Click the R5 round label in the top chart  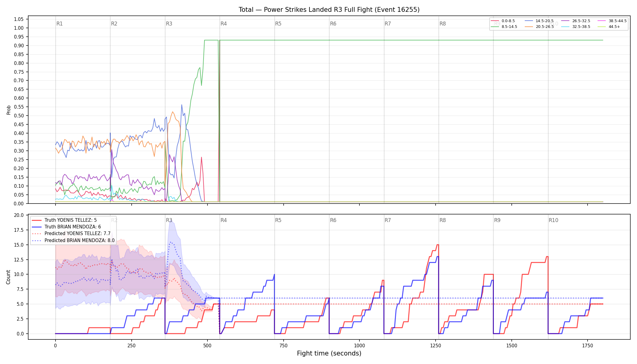(x=278, y=24)
